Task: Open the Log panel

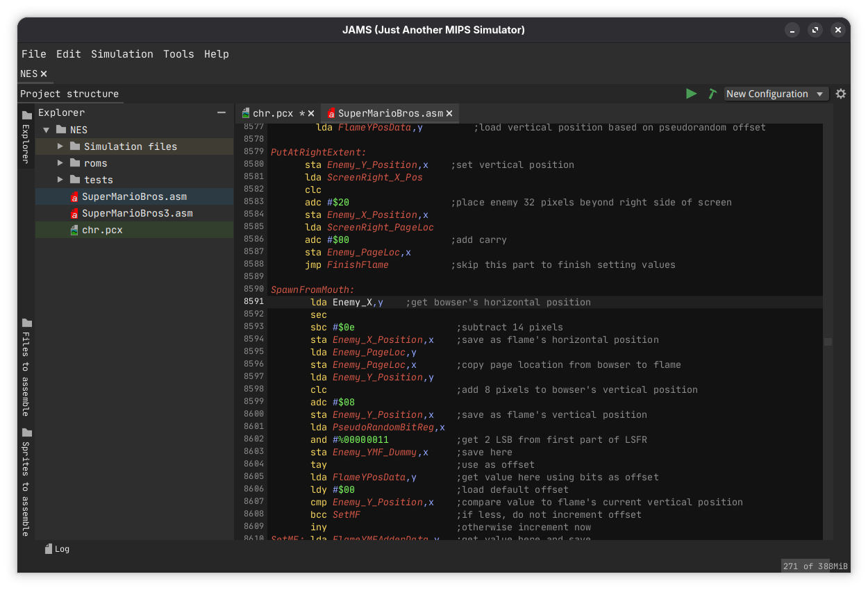Action: pyautogui.click(x=61, y=548)
